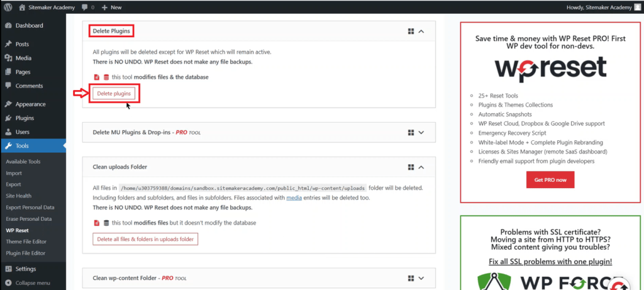Image resolution: width=644 pixels, height=290 pixels.
Task: Click the Collapse menu arrow icon
Action: (8, 282)
